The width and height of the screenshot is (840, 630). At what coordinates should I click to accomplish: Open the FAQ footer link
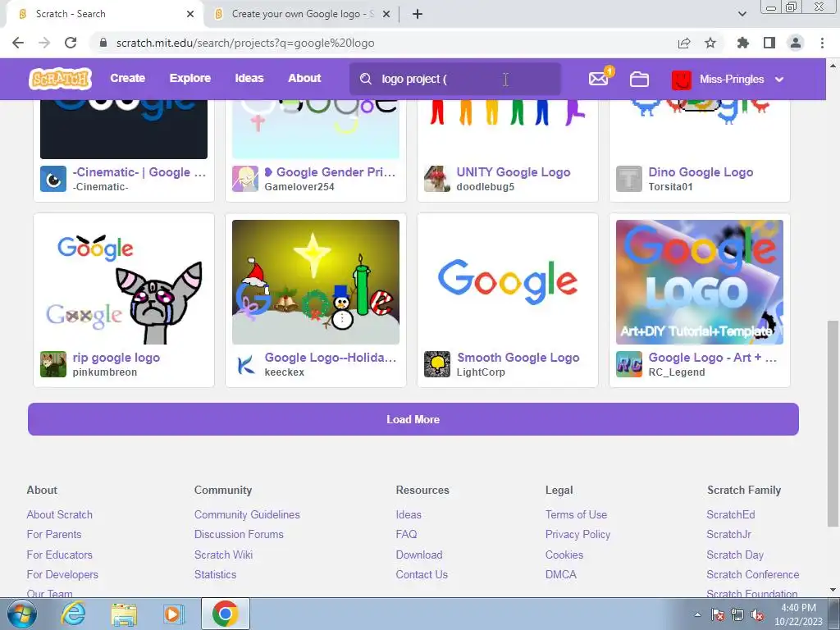click(406, 534)
